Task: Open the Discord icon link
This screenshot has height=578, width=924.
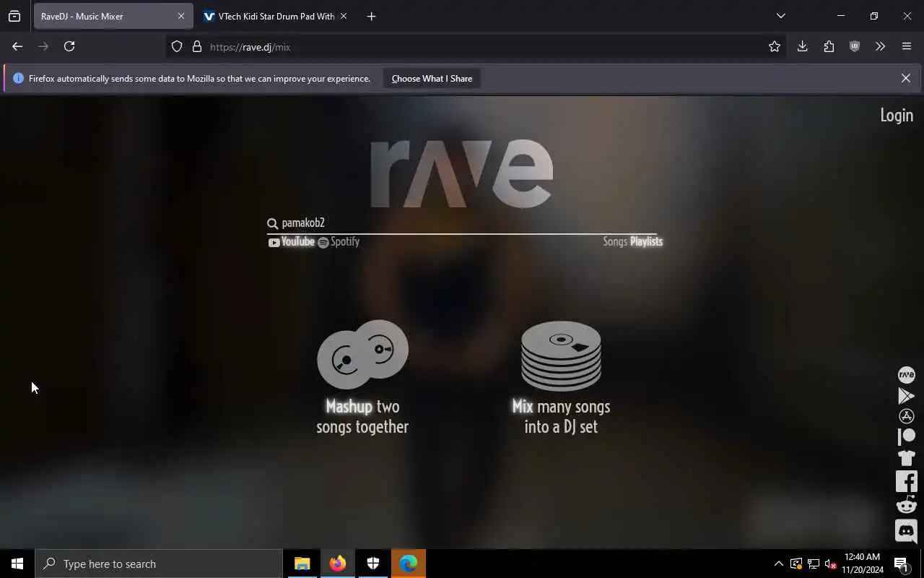Action: pos(906,531)
